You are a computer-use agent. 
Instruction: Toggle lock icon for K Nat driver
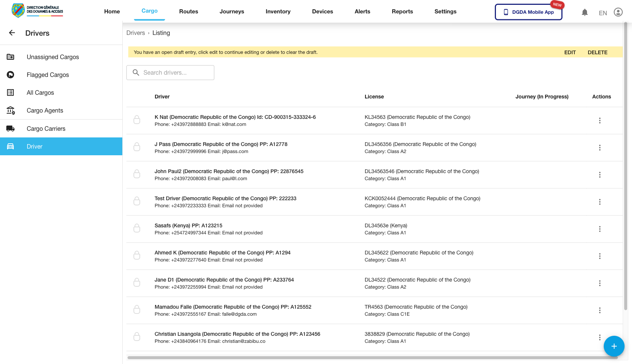click(137, 120)
